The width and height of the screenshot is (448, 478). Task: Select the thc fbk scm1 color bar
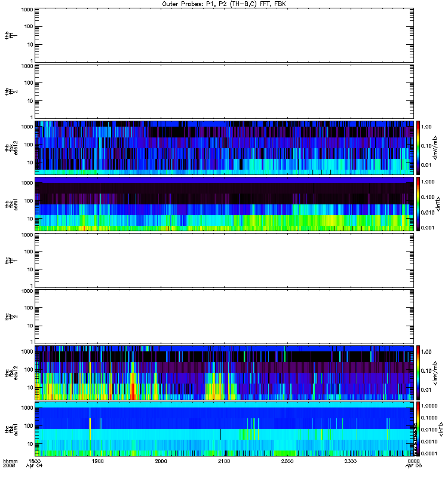click(x=418, y=429)
